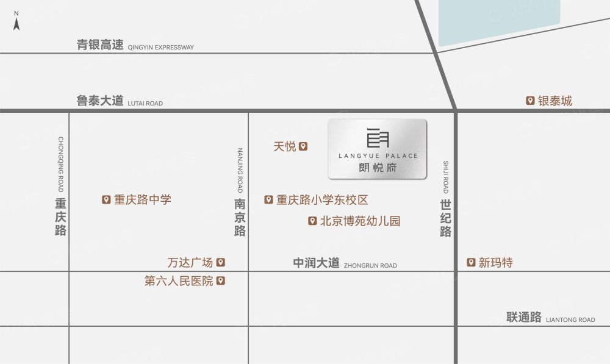Click the 新玛特 place name
610x364 pixels.
coord(495,263)
